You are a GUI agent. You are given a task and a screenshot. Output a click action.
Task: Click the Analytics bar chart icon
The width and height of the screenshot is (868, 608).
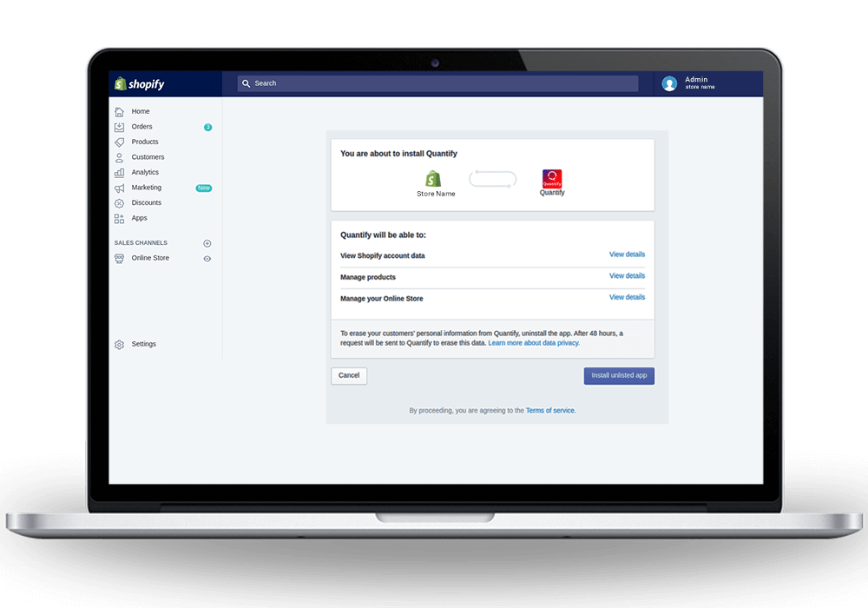click(119, 173)
